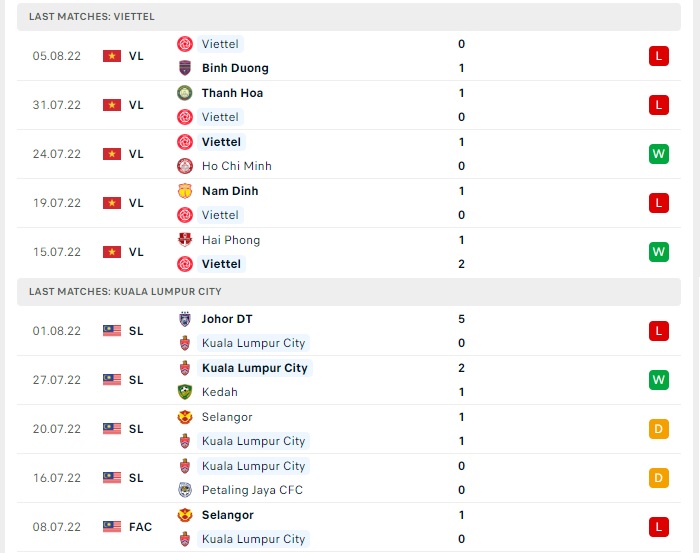Click the Ho Chi Minh club crest
Screen dimensions: 700x553
click(x=185, y=166)
